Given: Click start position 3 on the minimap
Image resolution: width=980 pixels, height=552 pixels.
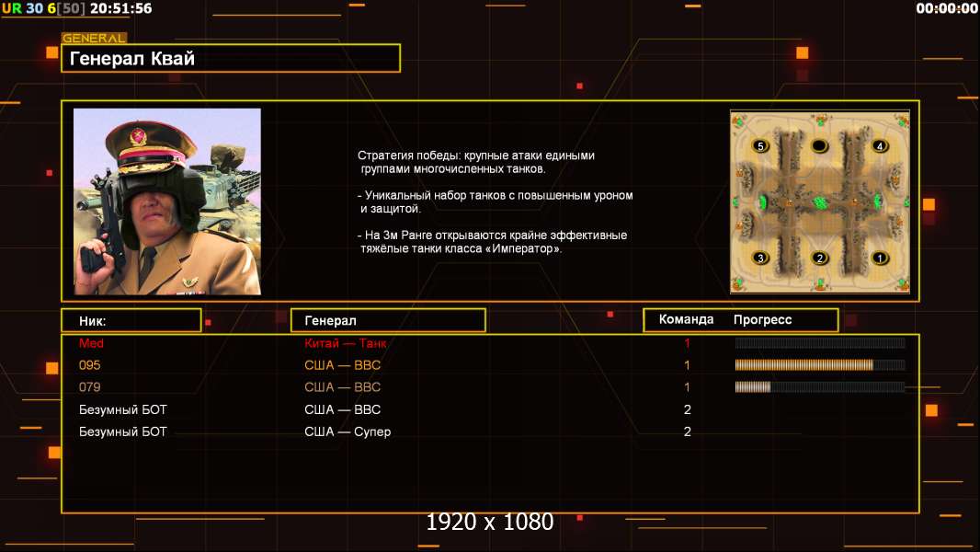Looking at the screenshot, I should 760,258.
